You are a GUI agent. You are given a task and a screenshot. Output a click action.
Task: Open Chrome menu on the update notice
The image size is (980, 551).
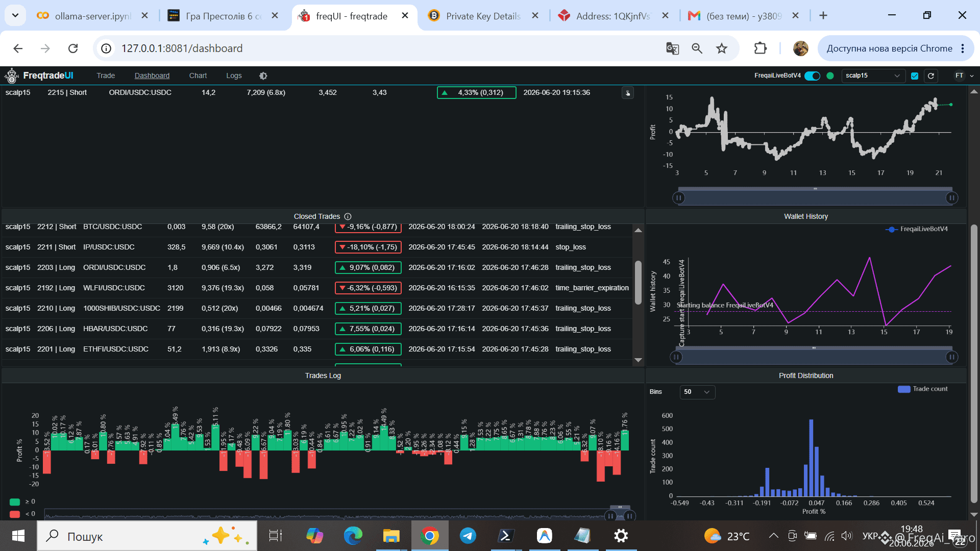click(963, 48)
